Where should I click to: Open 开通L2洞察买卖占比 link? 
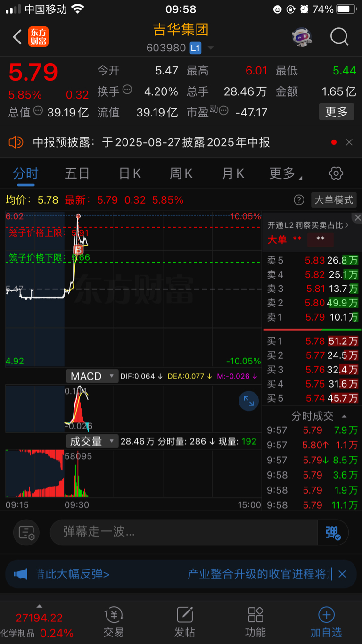click(308, 225)
